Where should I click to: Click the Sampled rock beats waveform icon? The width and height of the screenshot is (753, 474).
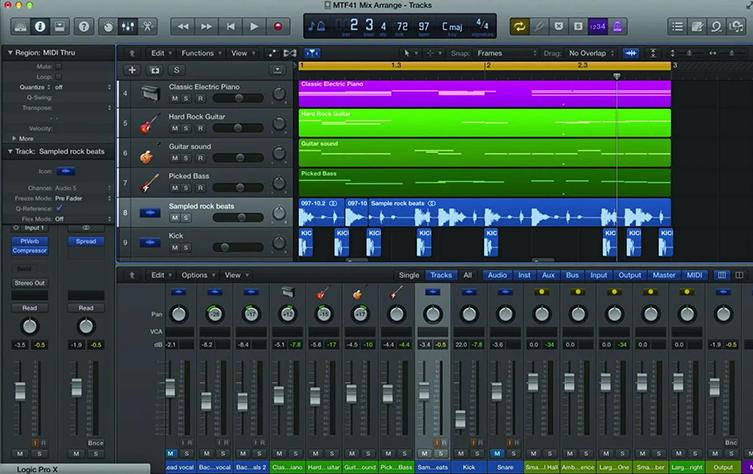tap(150, 213)
